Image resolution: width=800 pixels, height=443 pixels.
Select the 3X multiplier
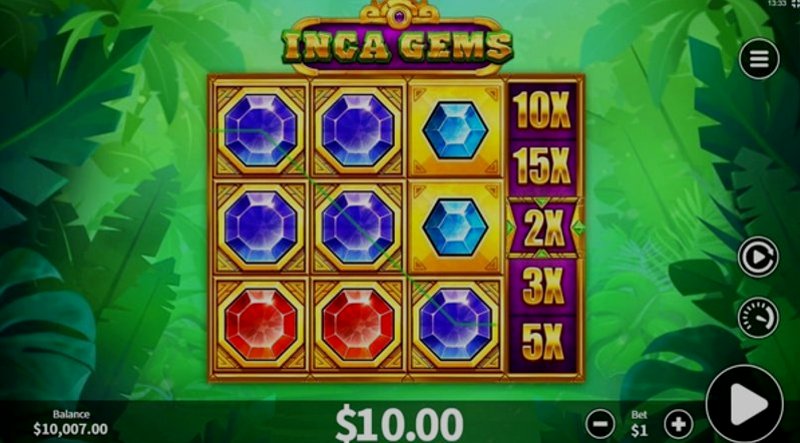[x=542, y=286]
